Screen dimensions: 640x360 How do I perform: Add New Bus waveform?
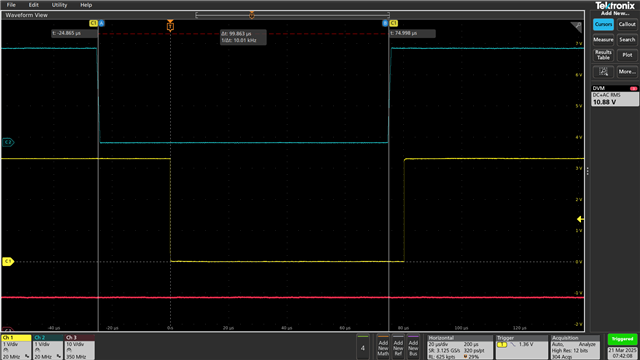click(413, 347)
